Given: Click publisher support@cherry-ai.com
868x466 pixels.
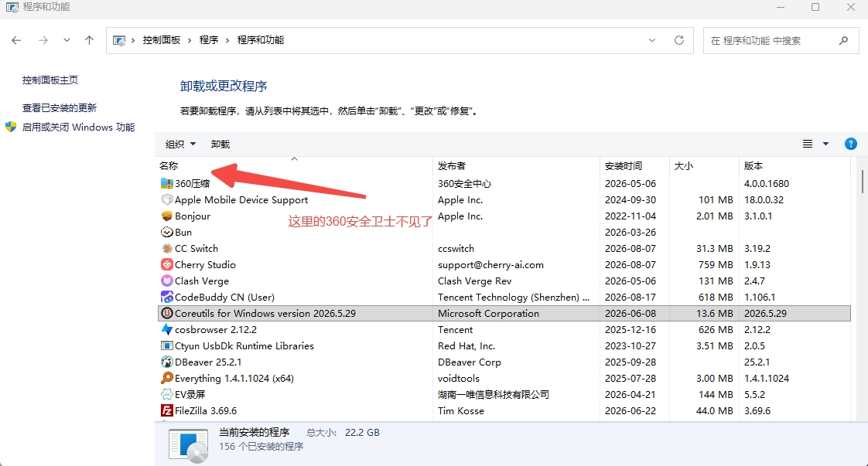Looking at the screenshot, I should [490, 264].
